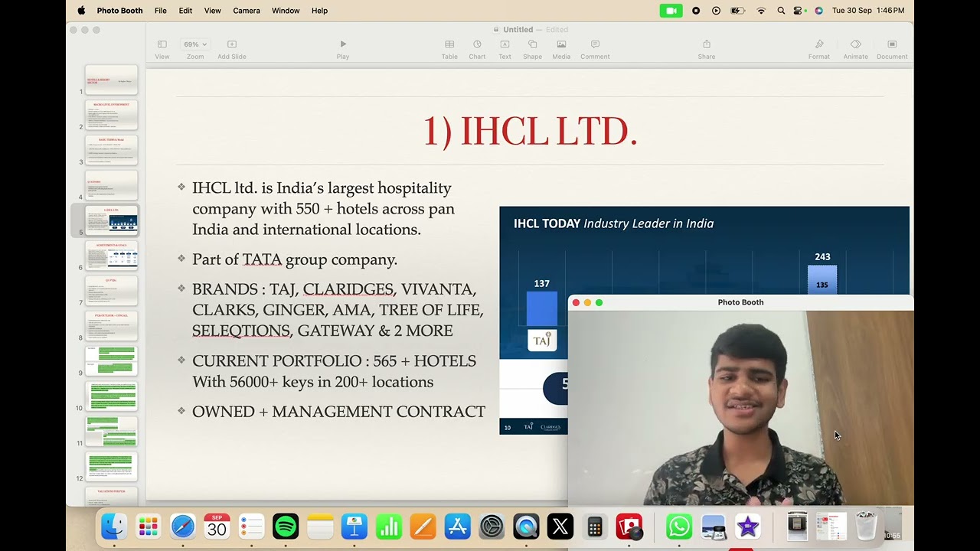Open App Store from the Dock
Viewport: 980px width, 551px height.
[457, 527]
